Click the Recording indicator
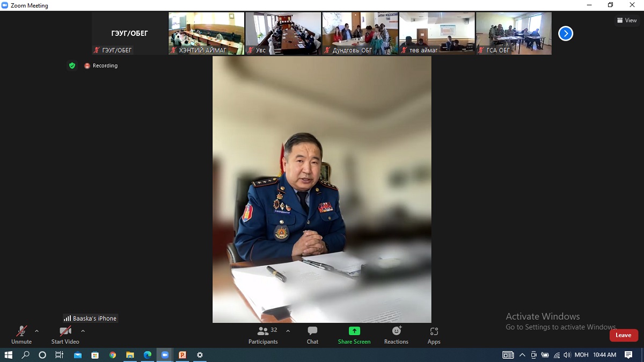Viewport: 644px width, 362px height. (101, 66)
